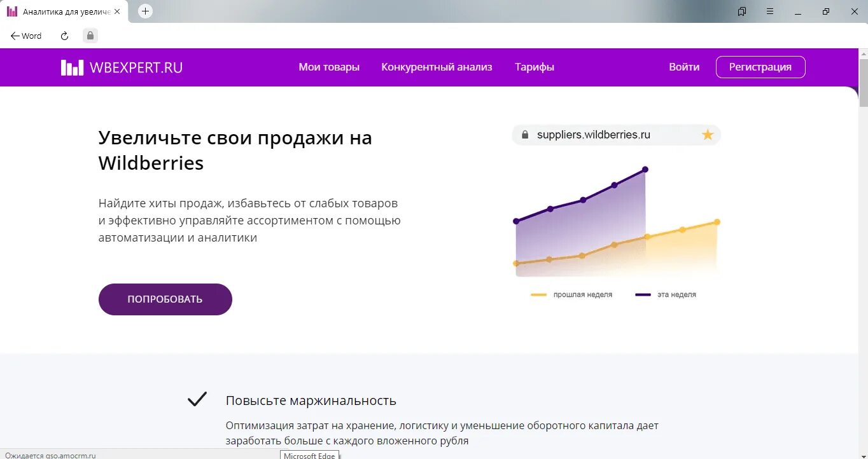Open the browser hamburger menu icon
868x459 pixels.
(x=770, y=11)
